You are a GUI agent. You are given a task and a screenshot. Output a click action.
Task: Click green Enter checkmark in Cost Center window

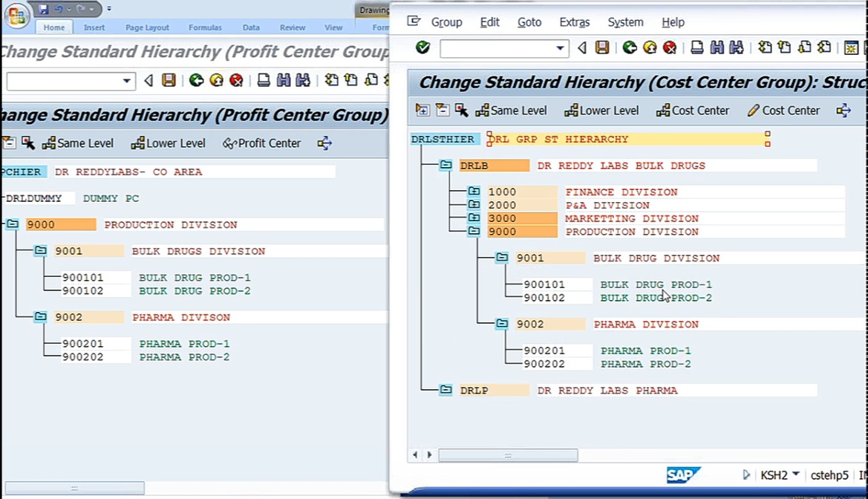point(423,48)
